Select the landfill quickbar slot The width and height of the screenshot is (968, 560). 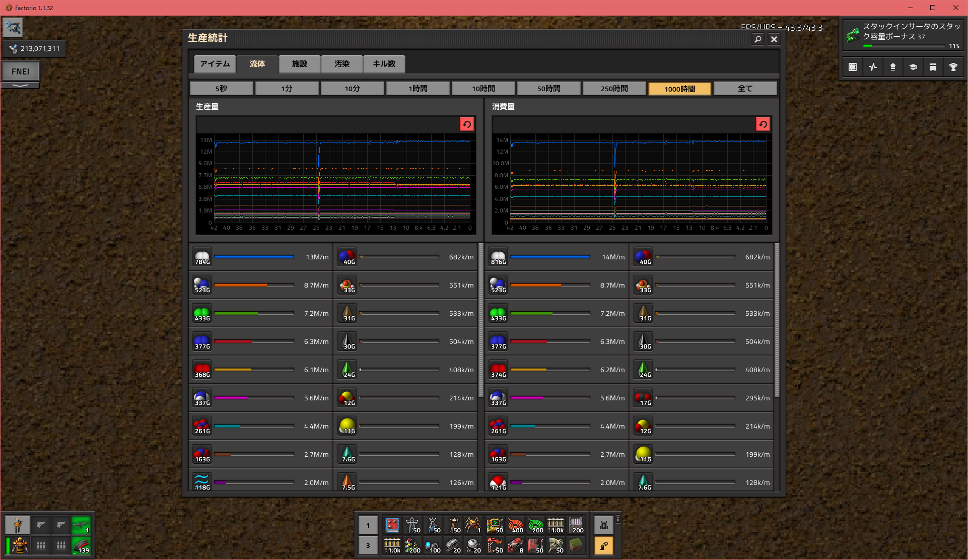coord(576,545)
